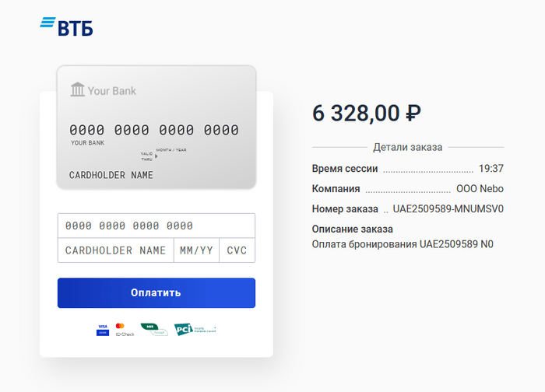
Task: Click the bank building icon on the card
Action: tap(78, 90)
